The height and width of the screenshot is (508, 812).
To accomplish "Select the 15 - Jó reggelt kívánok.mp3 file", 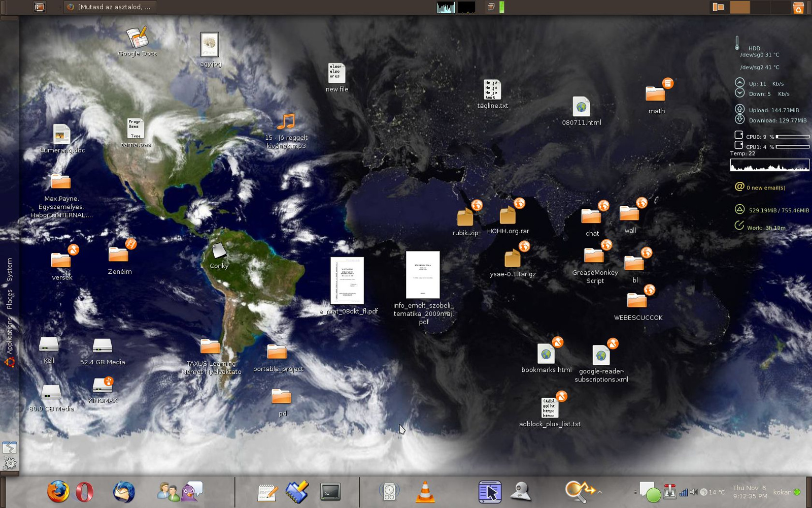I will point(286,131).
